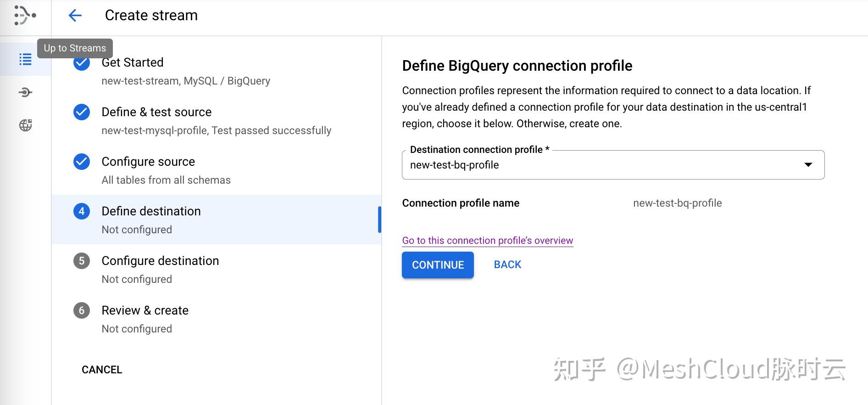
Task: Click the Datastream logo icon
Action: pos(24,15)
